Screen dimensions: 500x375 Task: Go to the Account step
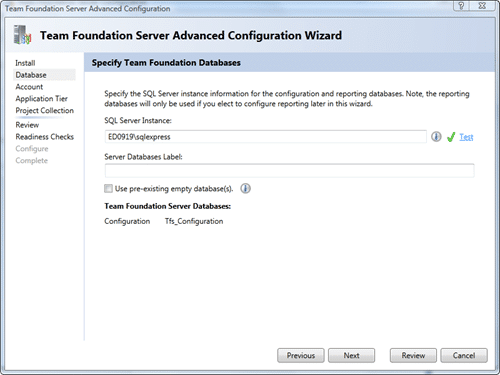pyautogui.click(x=29, y=87)
